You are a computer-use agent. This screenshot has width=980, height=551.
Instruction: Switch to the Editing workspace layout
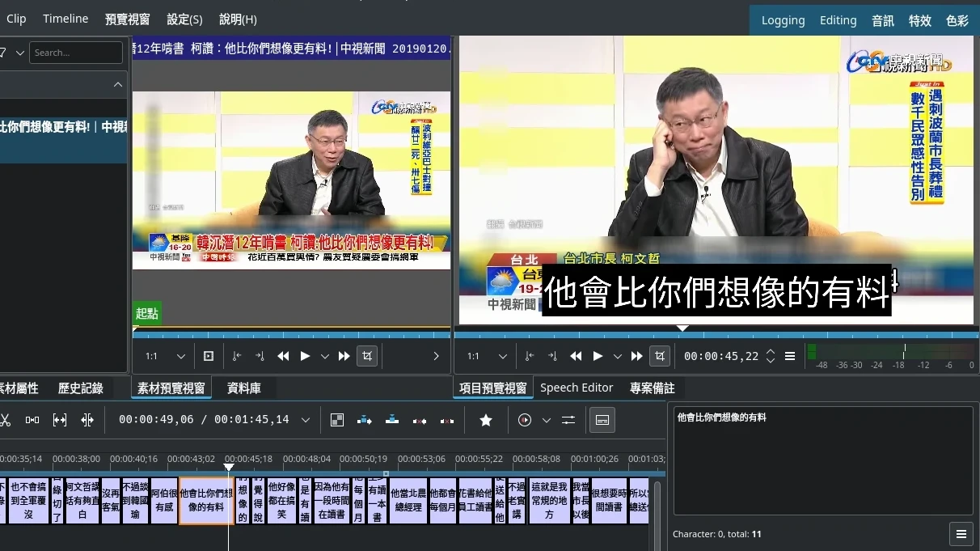838,20
